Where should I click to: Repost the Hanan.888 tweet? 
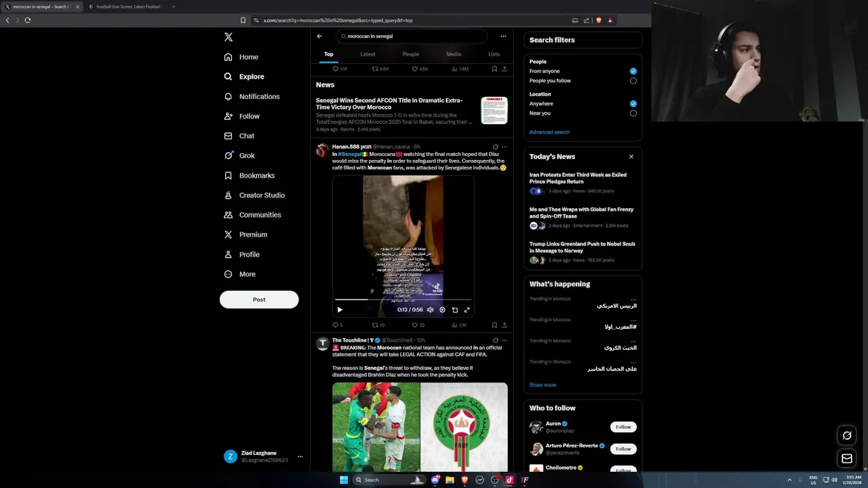click(x=377, y=325)
